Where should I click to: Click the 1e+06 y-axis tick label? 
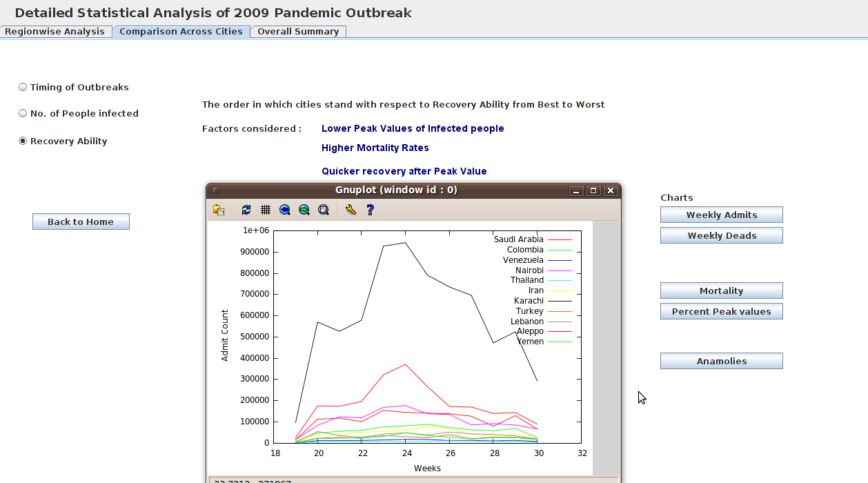[x=255, y=230]
